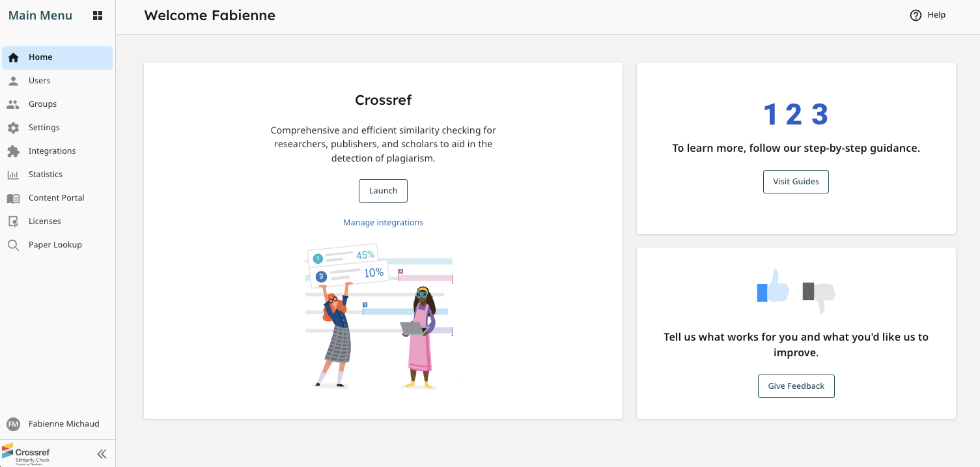
Task: Open Integrations via the puzzle piece icon
Action: [x=13, y=150]
